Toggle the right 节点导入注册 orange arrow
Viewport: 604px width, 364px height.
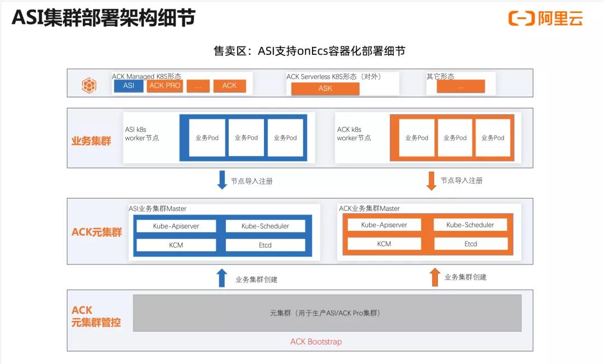(431, 180)
